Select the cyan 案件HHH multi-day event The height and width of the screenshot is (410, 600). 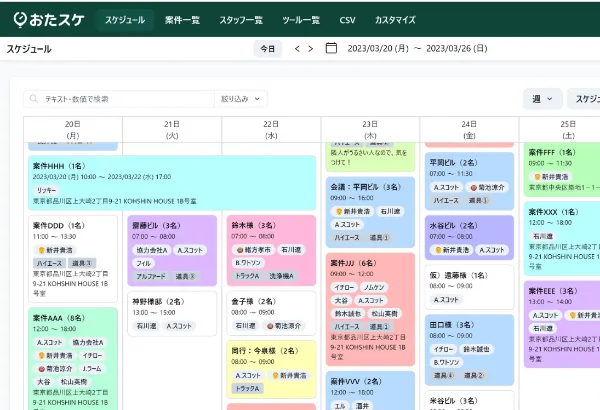tap(170, 177)
